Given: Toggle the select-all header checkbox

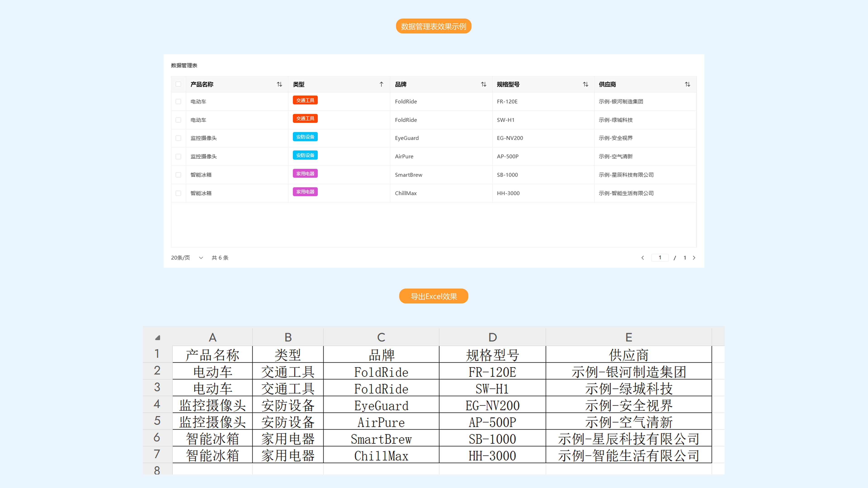Looking at the screenshot, I should 178,84.
